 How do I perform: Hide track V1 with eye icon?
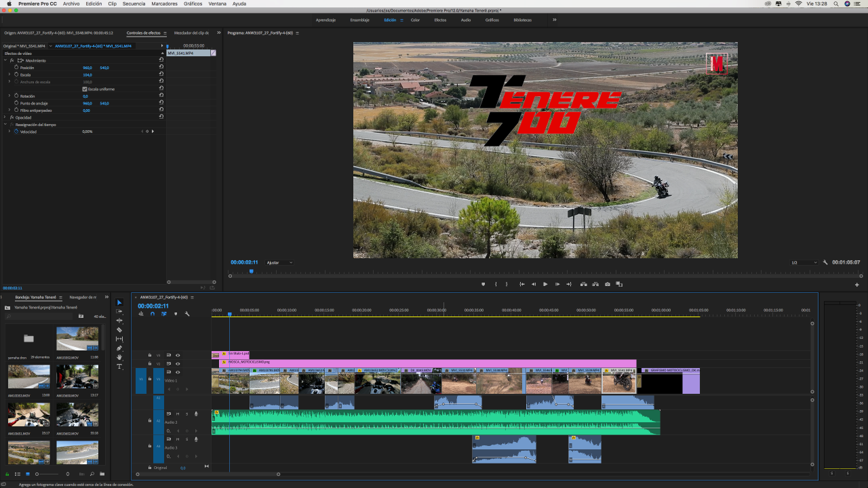pyautogui.click(x=178, y=372)
